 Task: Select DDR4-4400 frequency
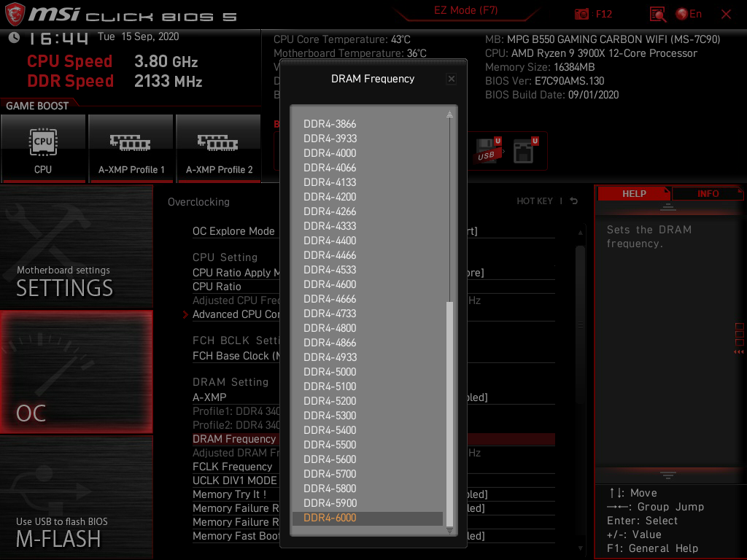pyautogui.click(x=330, y=241)
